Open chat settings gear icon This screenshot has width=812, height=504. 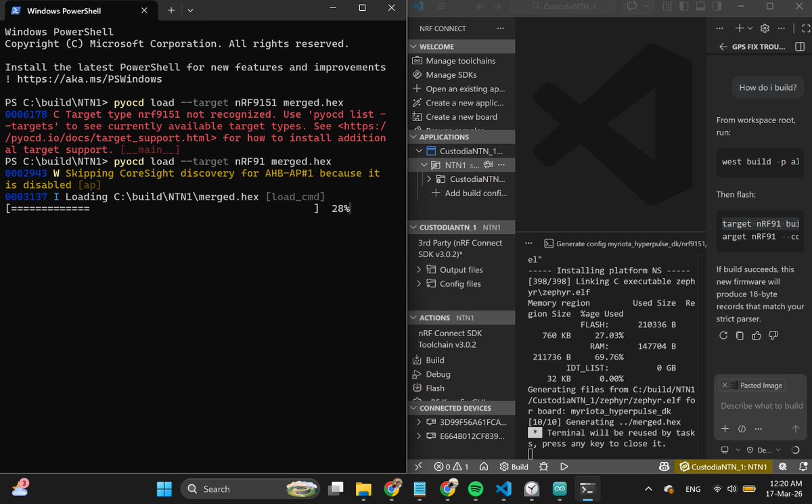coord(765,28)
